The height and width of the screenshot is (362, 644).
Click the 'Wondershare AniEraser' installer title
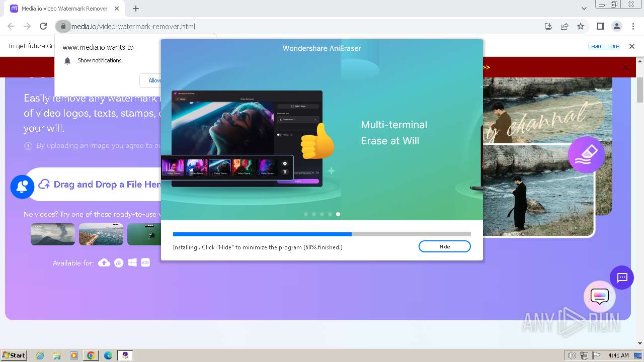322,48
